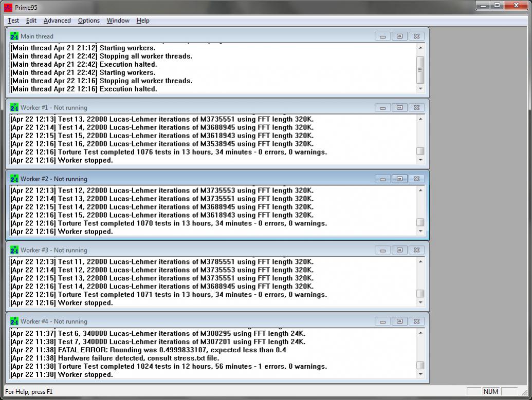The image size is (532, 400).
Task: Open the Help menu
Action: coord(143,21)
